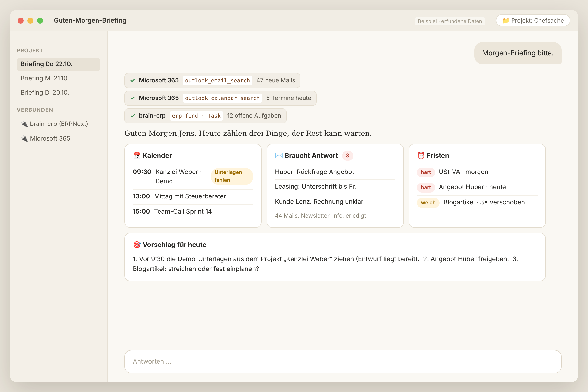588x392 pixels.
Task: Select Briefing Do 22.10. in sidebar
Action: 59,64
